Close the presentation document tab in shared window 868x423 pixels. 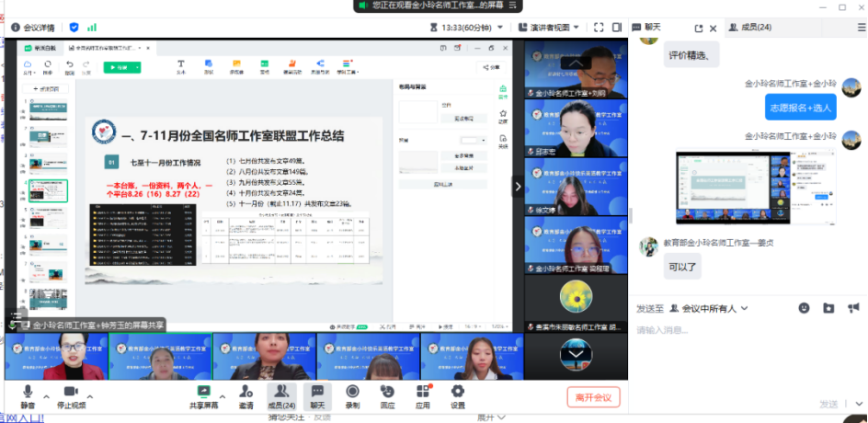[x=146, y=48]
